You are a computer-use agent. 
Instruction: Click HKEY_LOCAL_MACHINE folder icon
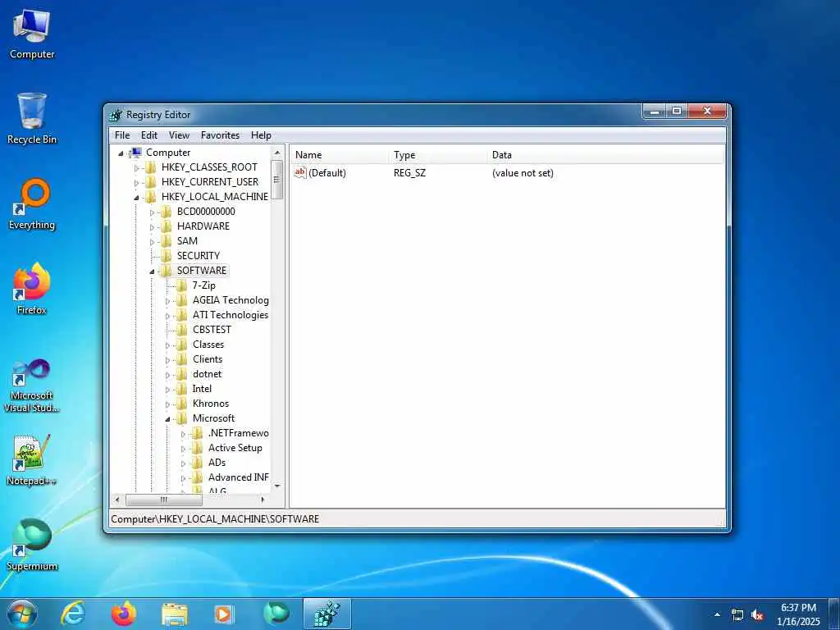151,197
